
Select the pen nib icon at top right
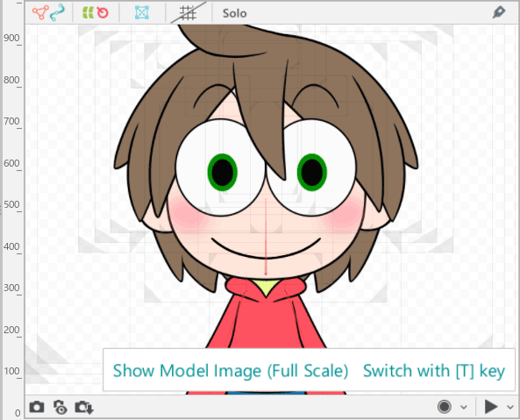coord(499,12)
